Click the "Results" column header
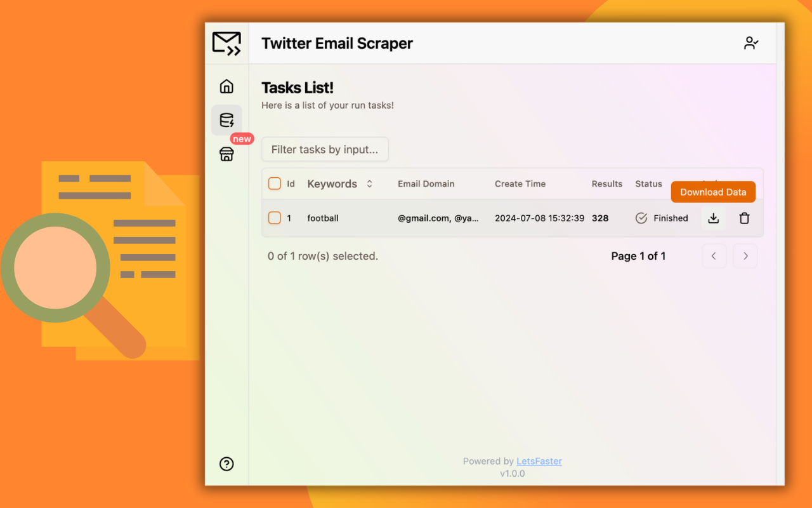Screen dimensions: 812x508 point(607,184)
